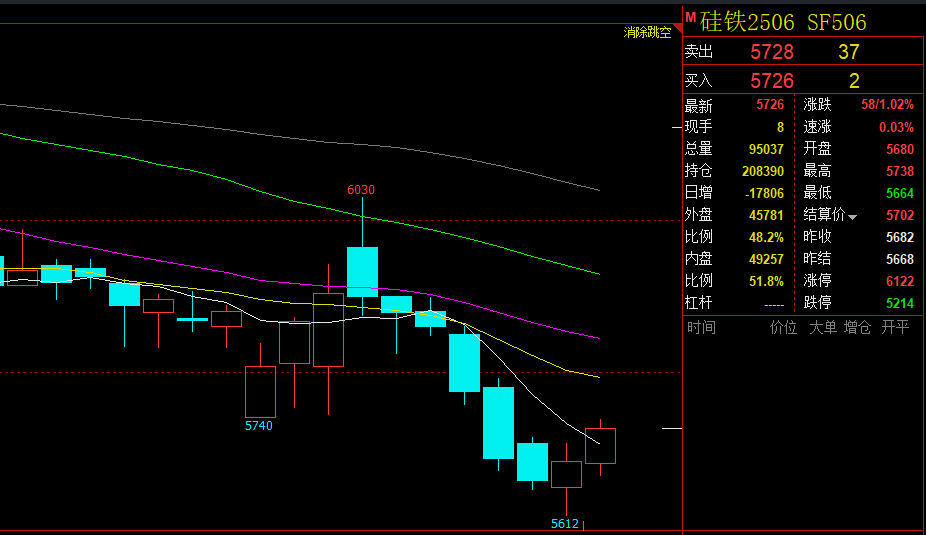The height and width of the screenshot is (535, 926).
Task: Click the 增仓 column header
Action: coord(858,327)
